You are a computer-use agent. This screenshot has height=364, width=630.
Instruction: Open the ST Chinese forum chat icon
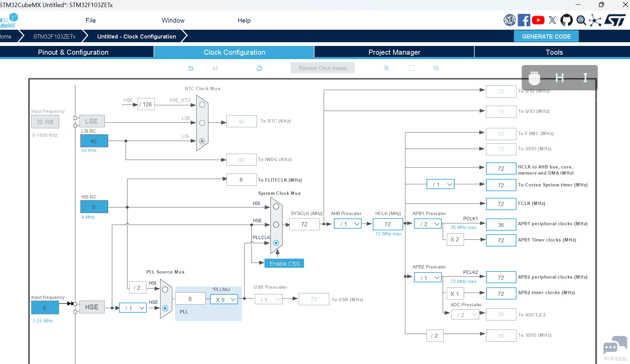615,346
